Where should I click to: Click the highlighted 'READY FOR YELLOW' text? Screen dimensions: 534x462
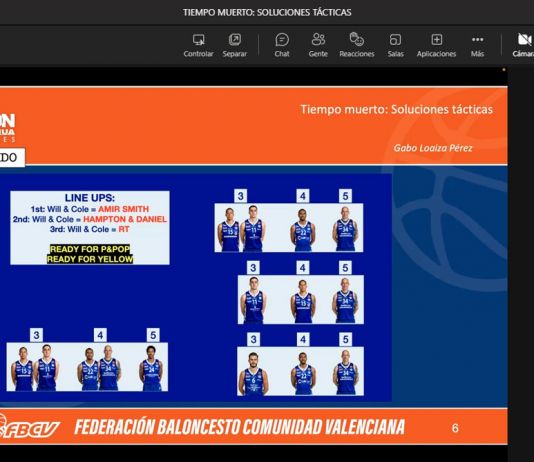pos(90,259)
